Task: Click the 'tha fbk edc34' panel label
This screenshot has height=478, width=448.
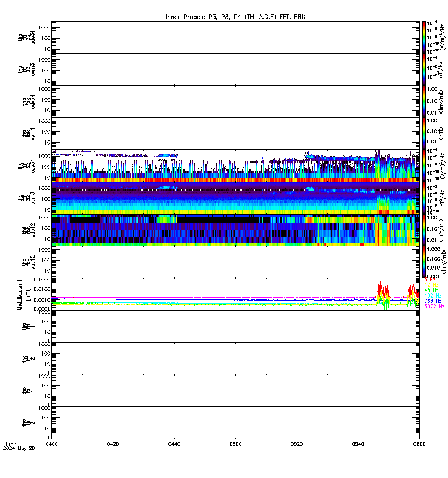Action: [29, 102]
